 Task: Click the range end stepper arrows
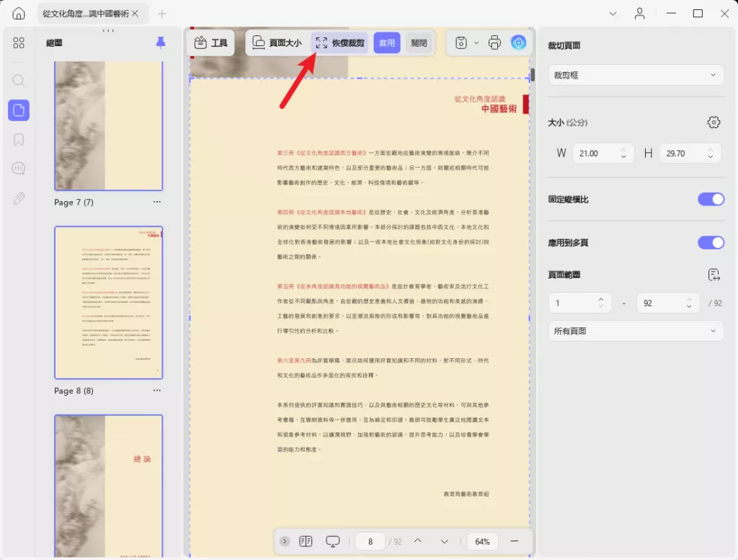pyautogui.click(x=689, y=303)
